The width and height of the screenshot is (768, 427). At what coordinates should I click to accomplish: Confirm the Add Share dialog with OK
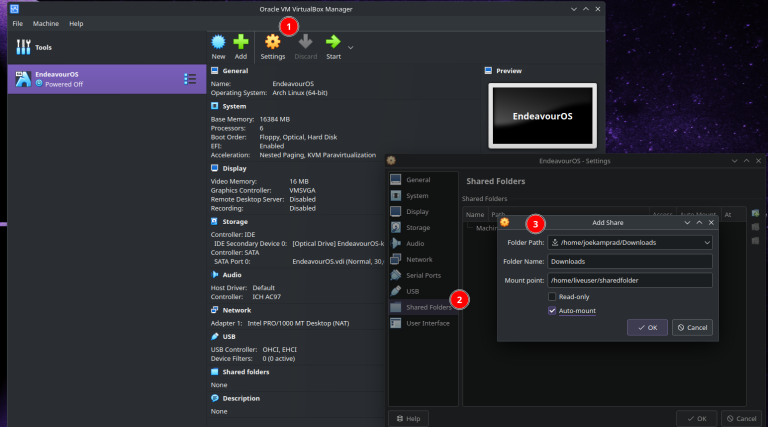click(x=647, y=327)
